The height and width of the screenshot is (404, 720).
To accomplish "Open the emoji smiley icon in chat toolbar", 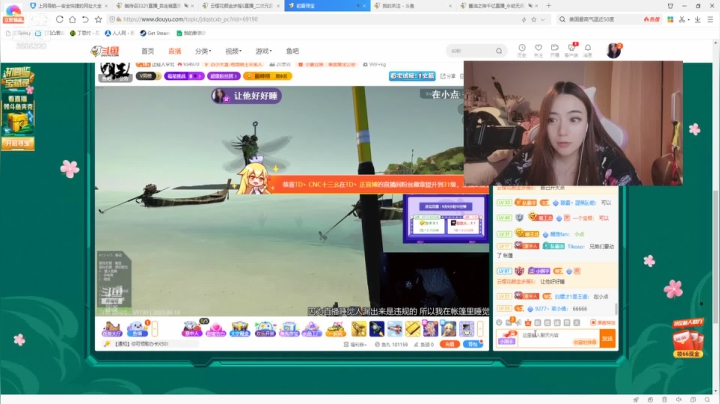I will pos(500,323).
